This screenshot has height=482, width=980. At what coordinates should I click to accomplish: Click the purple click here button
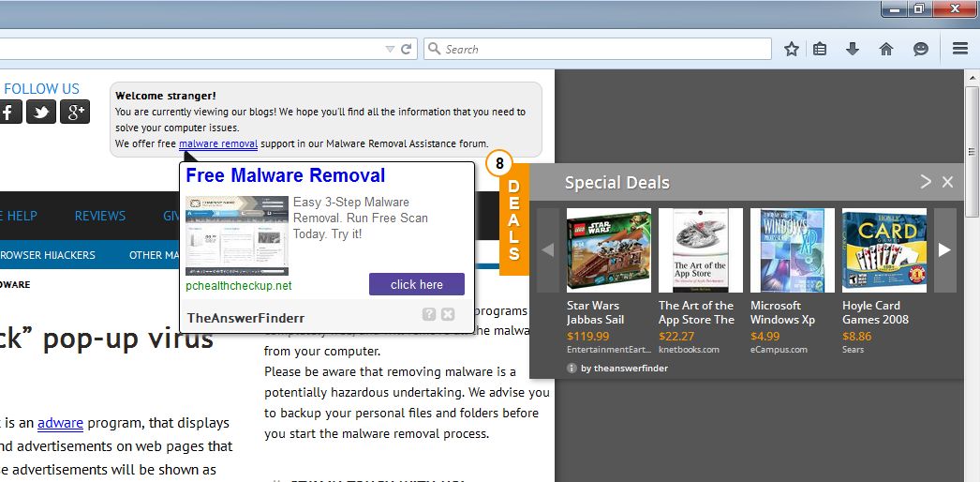pos(417,284)
